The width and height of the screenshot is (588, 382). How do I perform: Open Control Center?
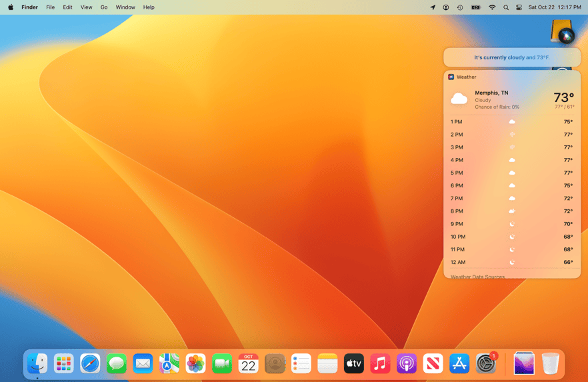click(x=519, y=7)
